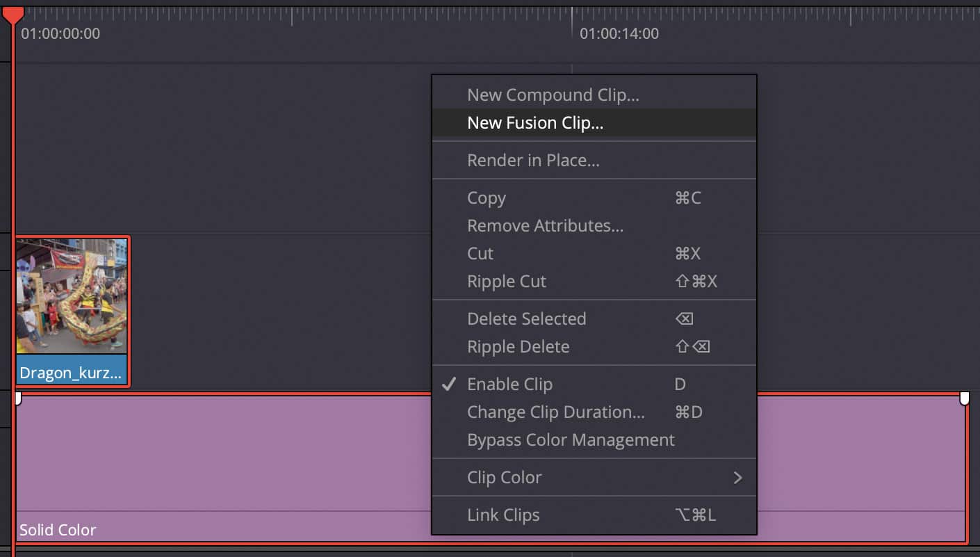Screen dimensions: 980x557
Task: Click the checkmark next to Enable Clip
Action: point(449,384)
